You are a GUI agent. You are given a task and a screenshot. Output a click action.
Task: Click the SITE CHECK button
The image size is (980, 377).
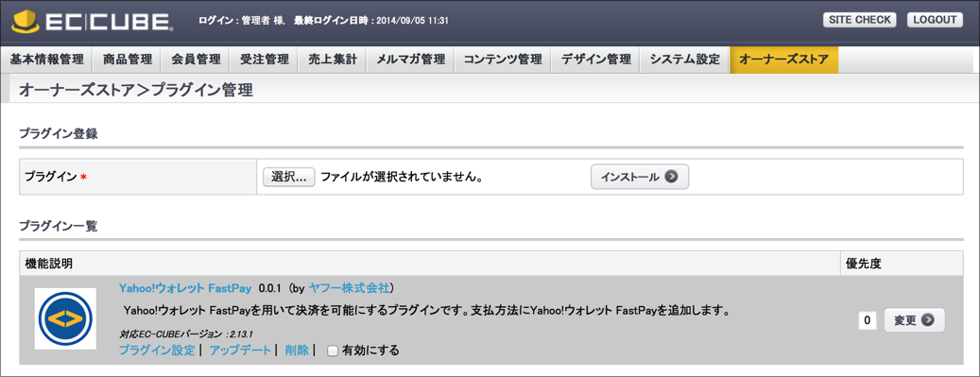tap(859, 20)
